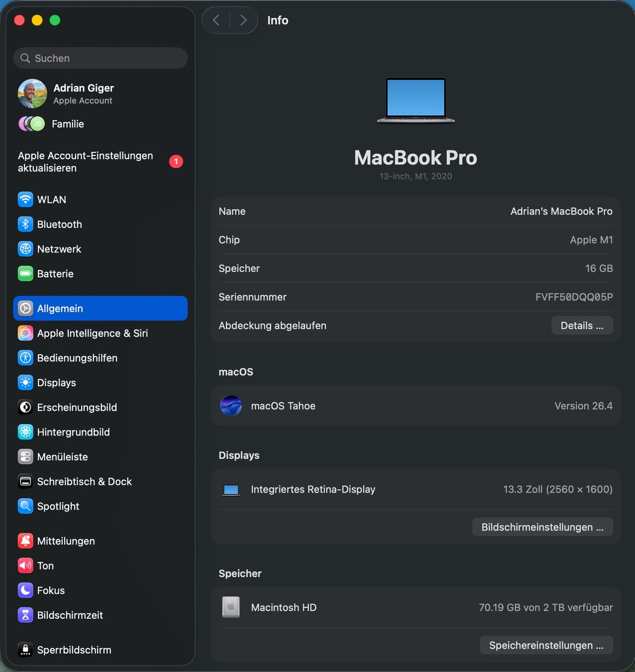Open the Sperrbildschirm lock icon
The height and width of the screenshot is (672, 635).
[x=25, y=650]
